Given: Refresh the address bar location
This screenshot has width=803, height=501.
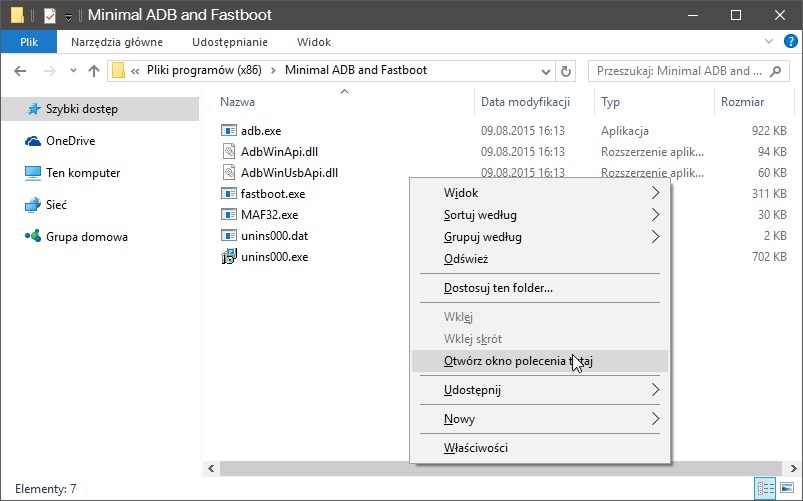Looking at the screenshot, I should pyautogui.click(x=565, y=71).
